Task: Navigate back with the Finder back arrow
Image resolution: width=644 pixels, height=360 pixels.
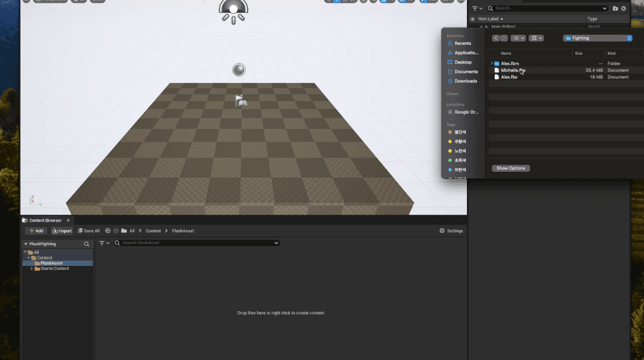Action: (x=497, y=38)
